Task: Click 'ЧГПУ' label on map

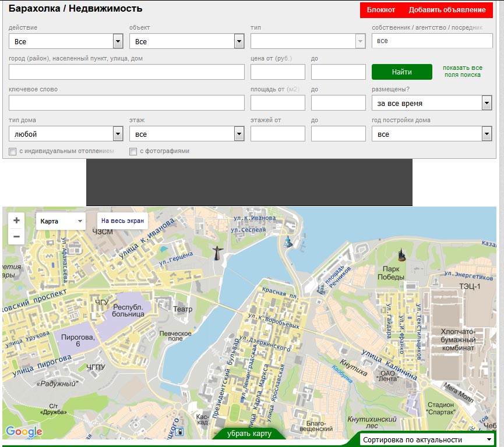Action: click(x=96, y=367)
